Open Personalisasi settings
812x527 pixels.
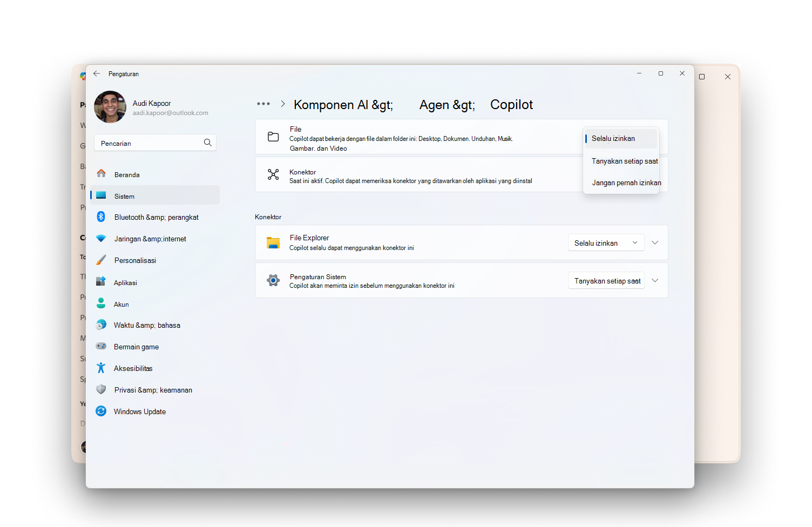[155, 260]
